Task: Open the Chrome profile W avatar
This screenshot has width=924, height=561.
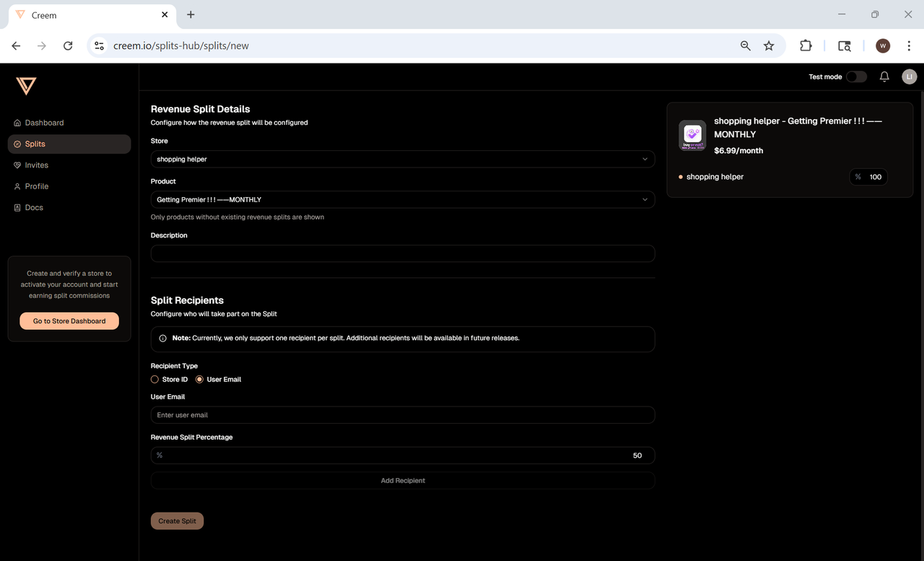Action: point(883,45)
